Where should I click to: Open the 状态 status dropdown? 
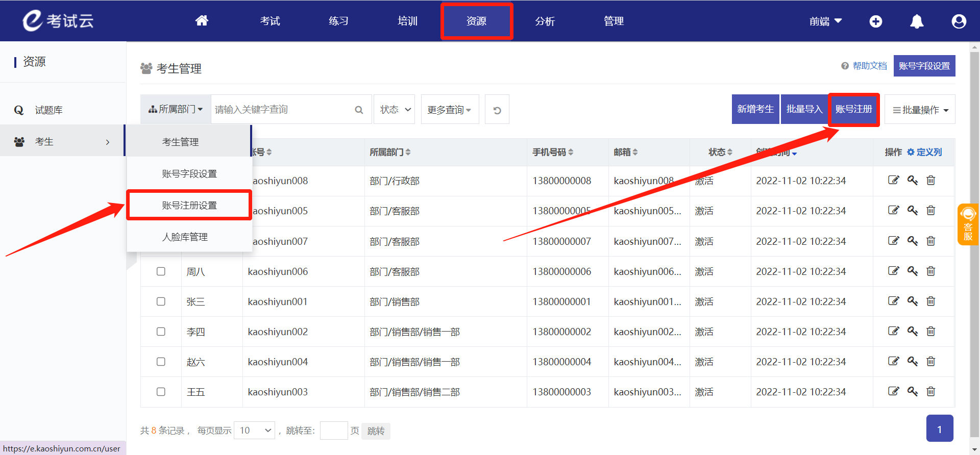pyautogui.click(x=395, y=110)
